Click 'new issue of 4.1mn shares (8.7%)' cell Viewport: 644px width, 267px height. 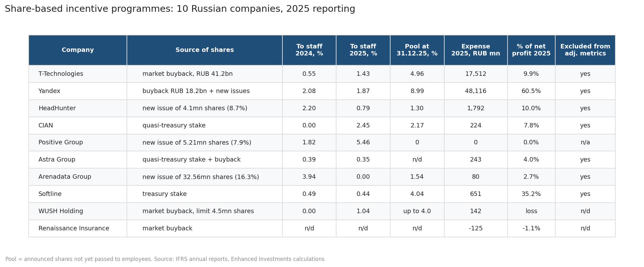(204, 108)
